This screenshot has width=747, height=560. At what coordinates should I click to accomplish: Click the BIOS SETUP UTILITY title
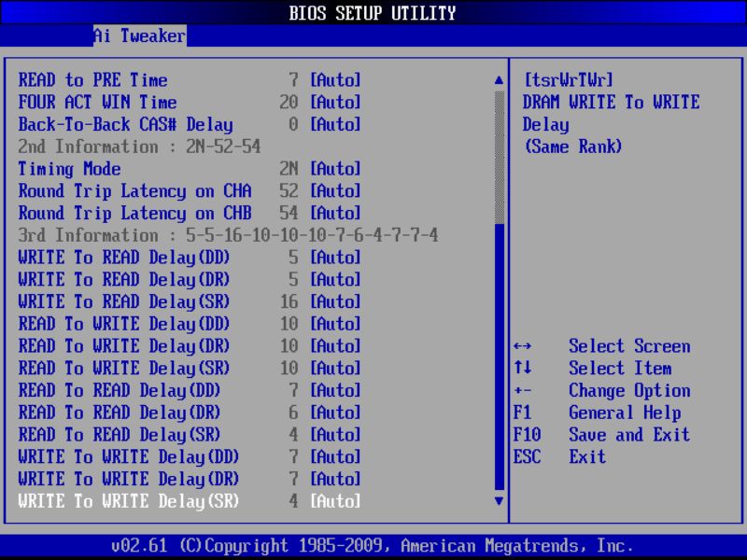[x=373, y=13]
